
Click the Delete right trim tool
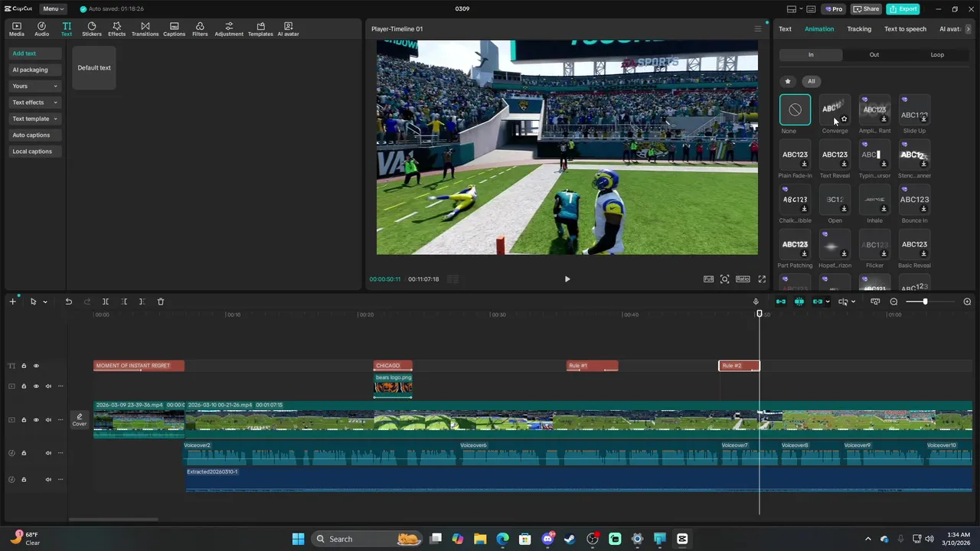[142, 302]
